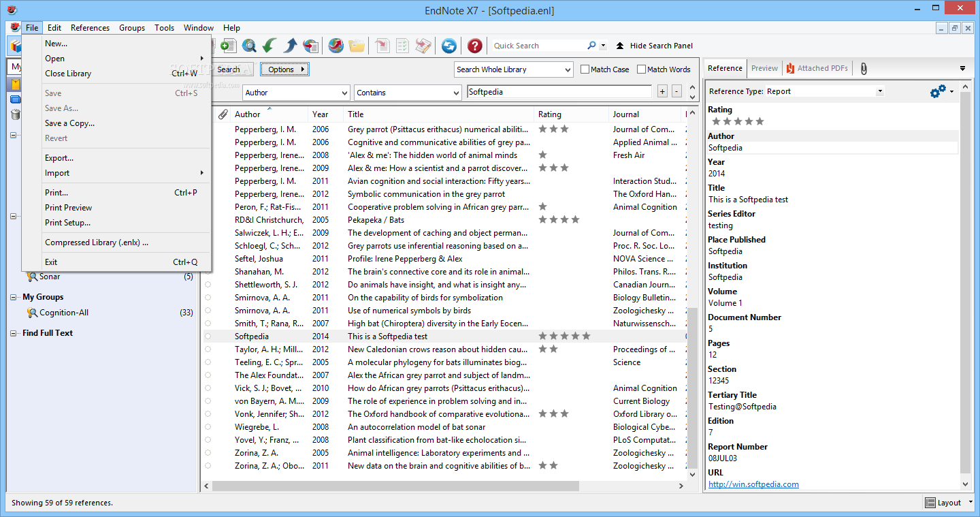Click the paperclip attachment column header
980x517 pixels.
point(223,114)
